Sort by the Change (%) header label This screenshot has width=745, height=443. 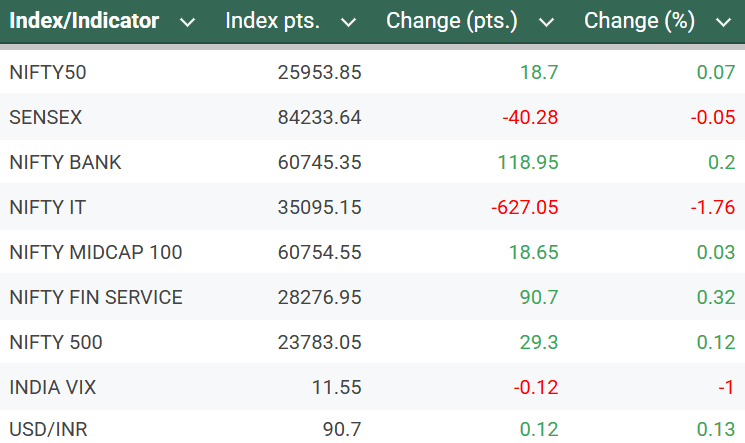click(639, 21)
